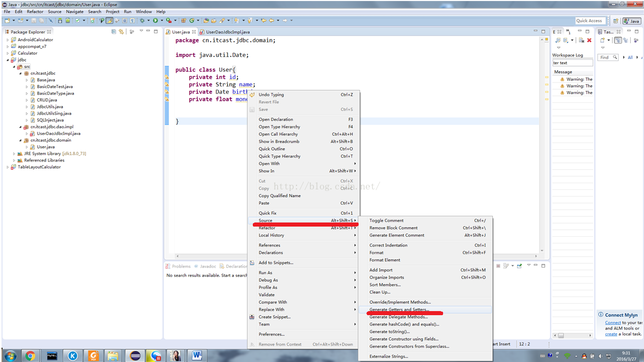
Task: Open Eclipse from the Windows taskbar
Action: click(135, 355)
